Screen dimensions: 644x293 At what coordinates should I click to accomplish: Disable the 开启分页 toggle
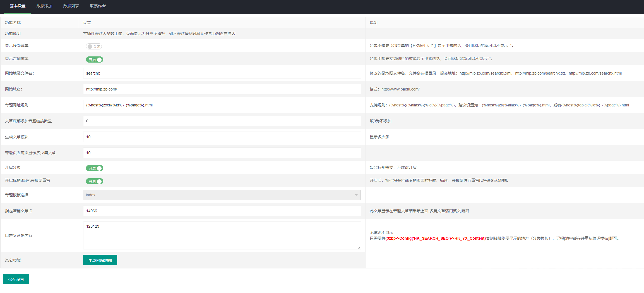tap(95, 168)
